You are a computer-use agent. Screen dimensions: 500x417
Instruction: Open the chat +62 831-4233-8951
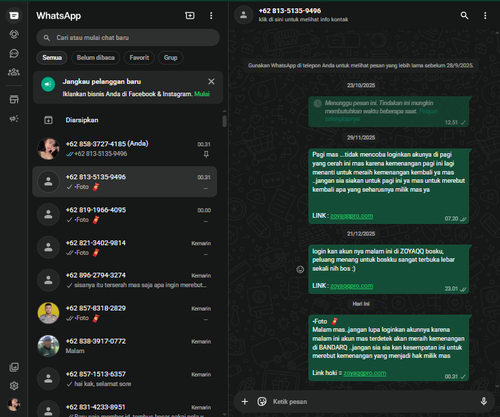[x=125, y=408]
